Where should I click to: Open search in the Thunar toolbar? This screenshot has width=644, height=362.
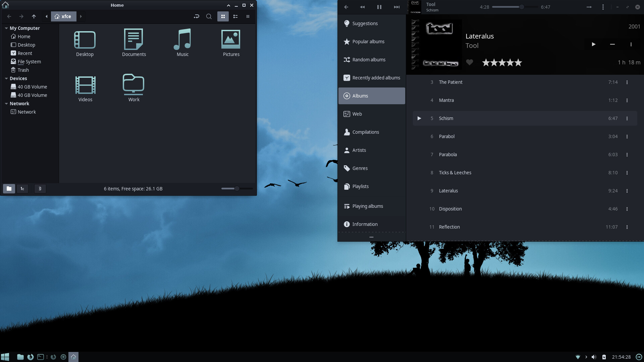point(209,16)
